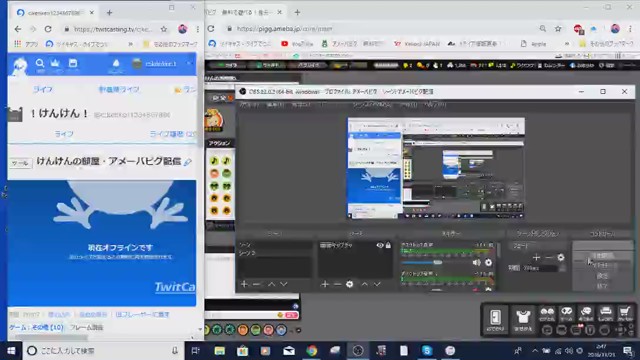Open the OBS transition type dropdown

click(x=536, y=246)
